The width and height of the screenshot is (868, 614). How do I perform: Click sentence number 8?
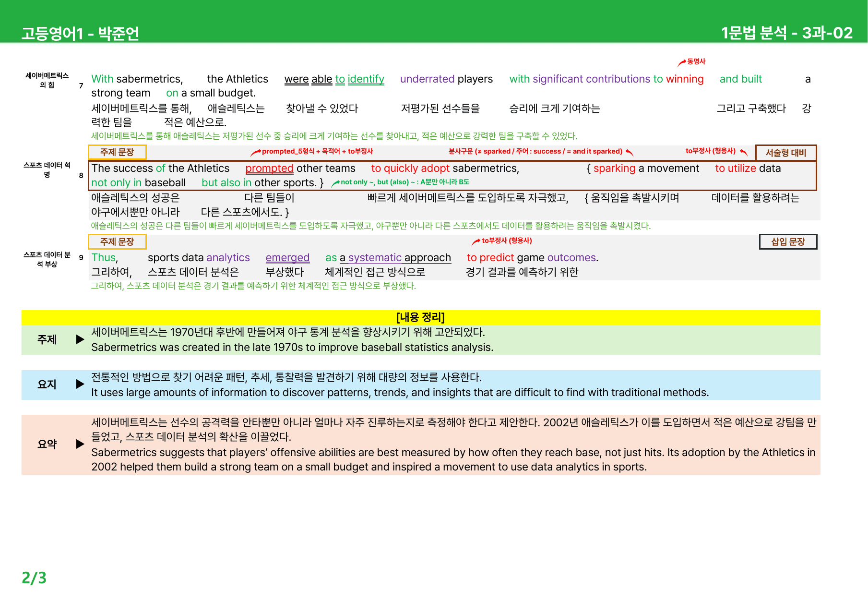click(81, 175)
